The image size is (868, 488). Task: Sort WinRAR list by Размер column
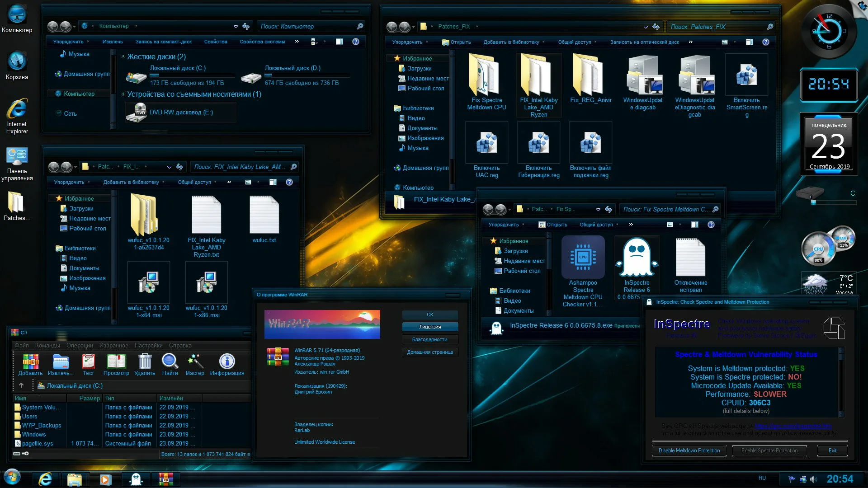85,398
